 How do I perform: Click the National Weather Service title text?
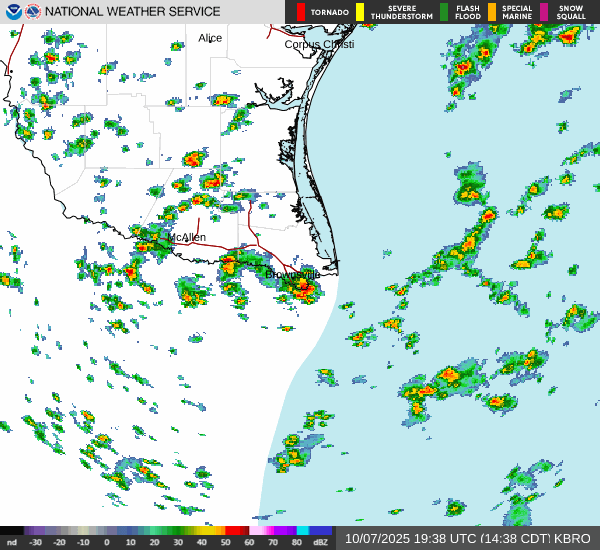[134, 12]
